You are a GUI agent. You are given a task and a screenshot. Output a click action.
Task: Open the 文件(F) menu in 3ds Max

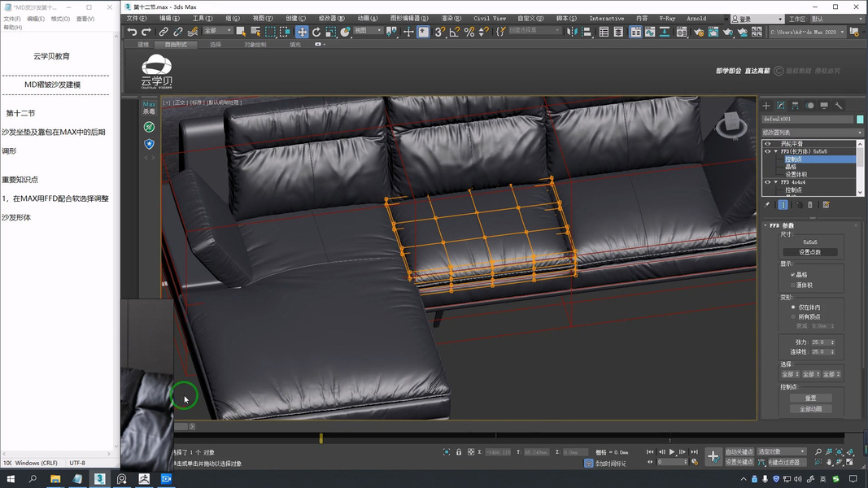coord(136,18)
